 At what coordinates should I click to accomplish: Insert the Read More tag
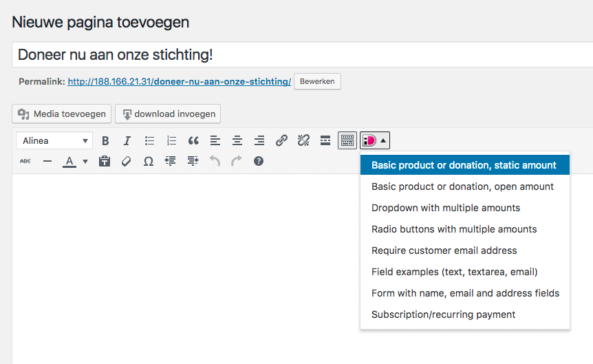325,141
